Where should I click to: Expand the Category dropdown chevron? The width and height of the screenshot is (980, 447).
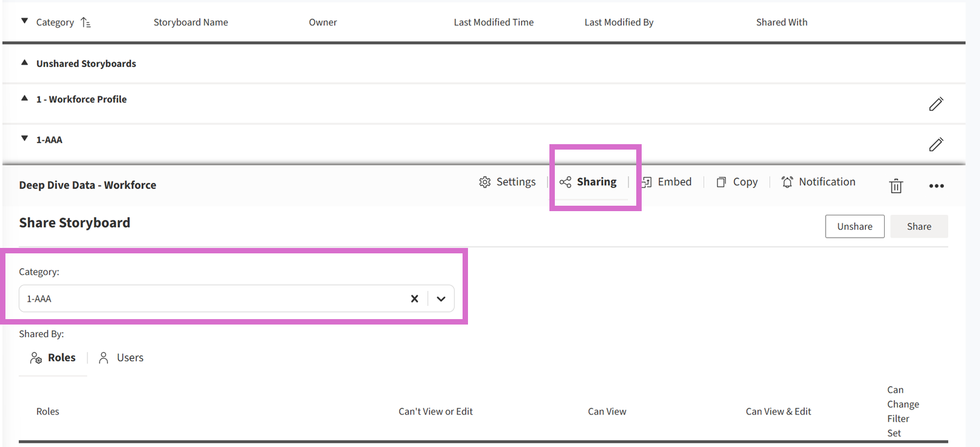(441, 299)
